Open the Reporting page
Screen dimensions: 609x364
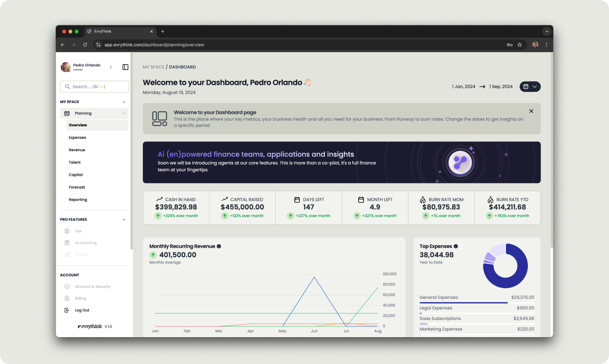click(78, 200)
